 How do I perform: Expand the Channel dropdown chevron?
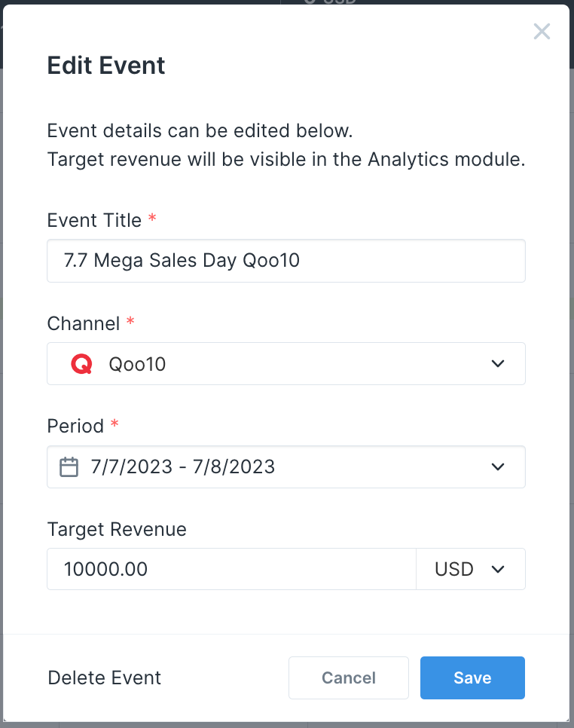(498, 364)
